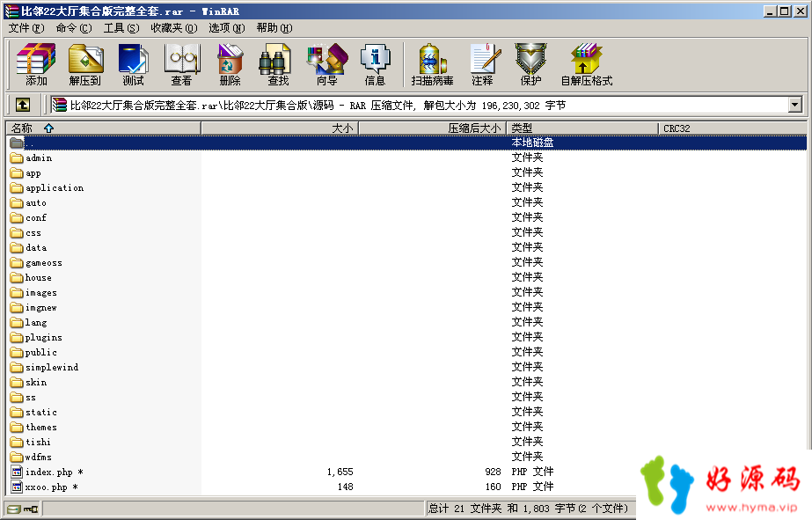
Task: Select the wdfms folder icon
Action: click(17, 458)
